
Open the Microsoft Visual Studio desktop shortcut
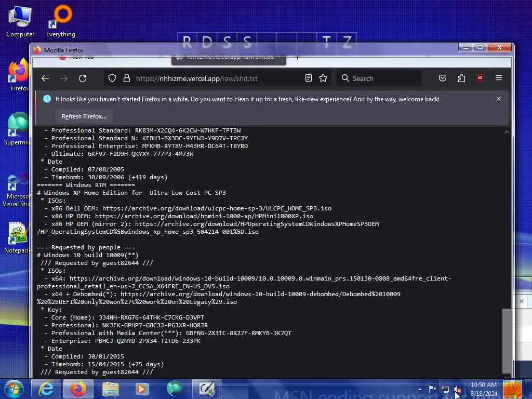tap(17, 191)
